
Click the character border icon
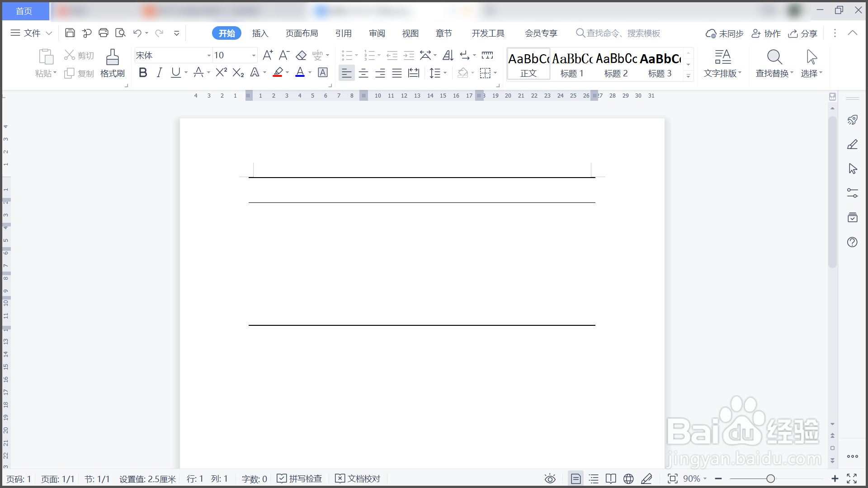[x=323, y=72]
